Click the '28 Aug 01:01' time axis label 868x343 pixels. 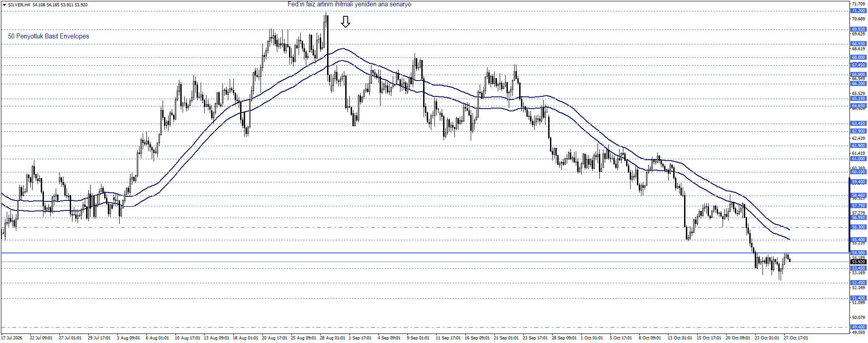click(333, 338)
